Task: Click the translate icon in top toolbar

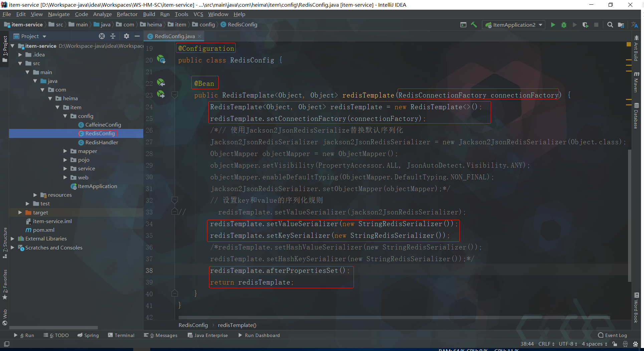Action: (635, 25)
